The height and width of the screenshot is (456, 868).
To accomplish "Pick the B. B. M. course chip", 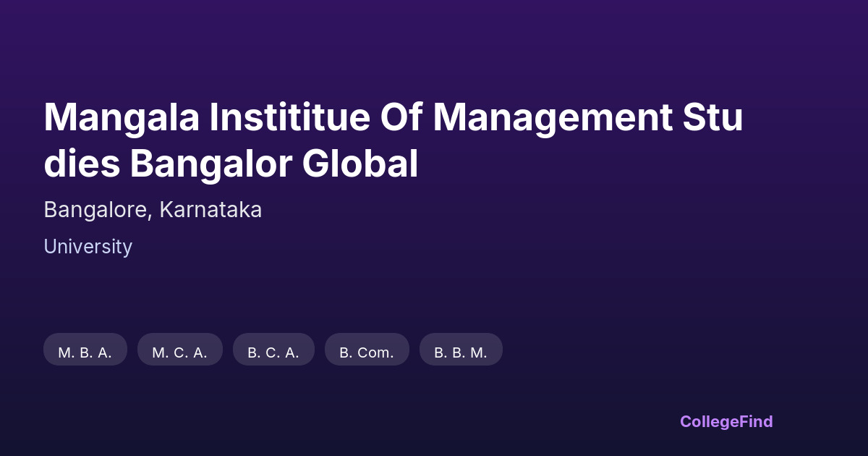I will point(461,352).
